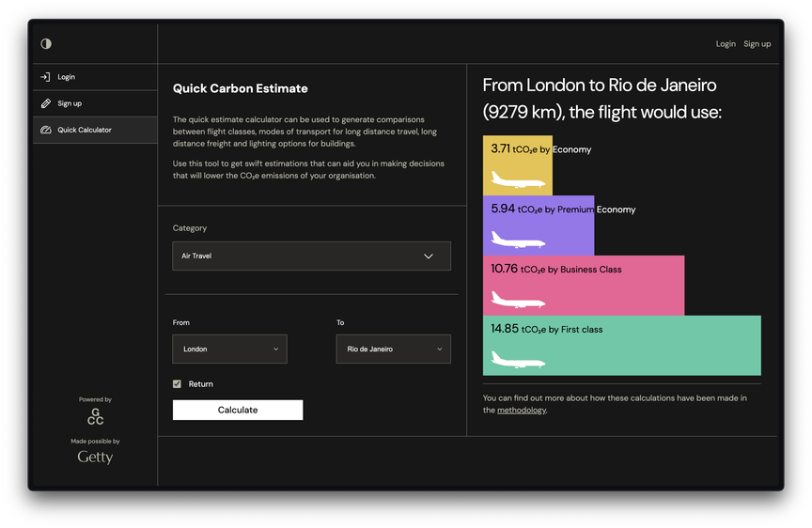The image size is (812, 528).
Task: Click the 'From London to Rio de Janeiro' heading
Action: [602, 99]
